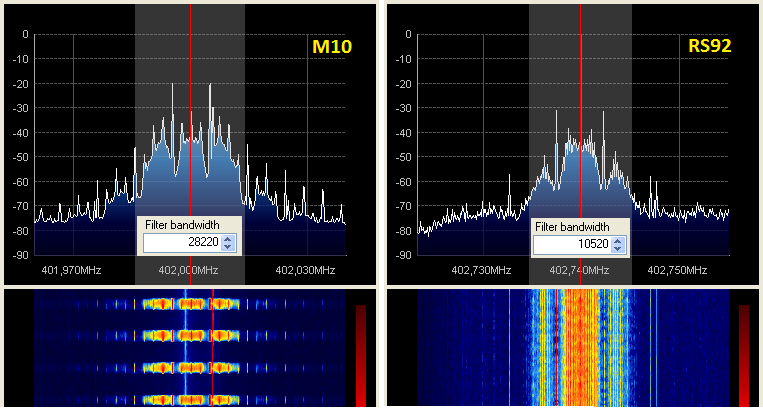763x409 pixels.
Task: Decrease the M10 filter bandwidth with down arrow
Action: pos(228,247)
